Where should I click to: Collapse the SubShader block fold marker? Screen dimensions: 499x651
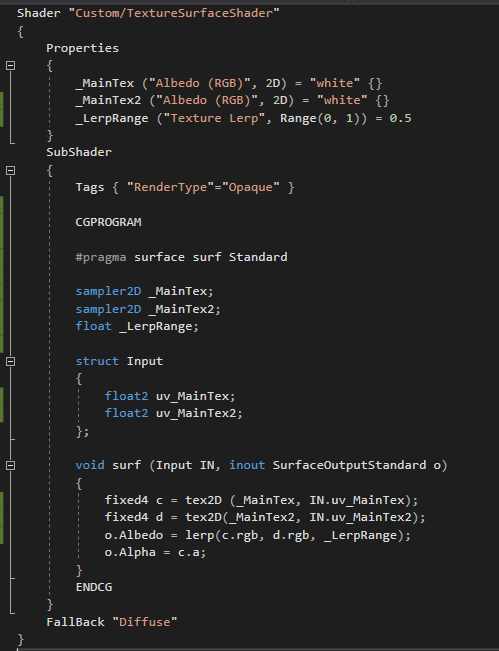11,171
